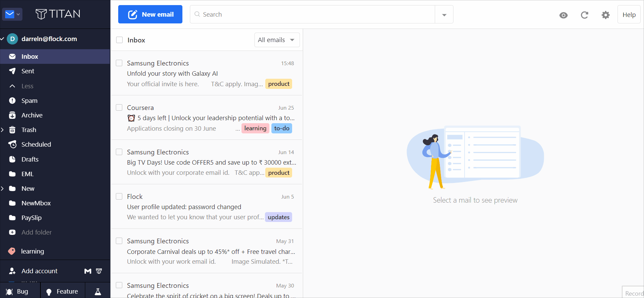Click the Titan icon beside Add account
644x298 pixels.
point(99,271)
